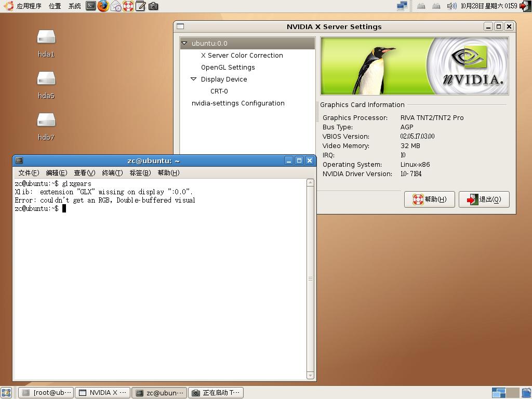Click the show desktop icon in bottom panel
This screenshot has width=532, height=399.
pos(6,393)
